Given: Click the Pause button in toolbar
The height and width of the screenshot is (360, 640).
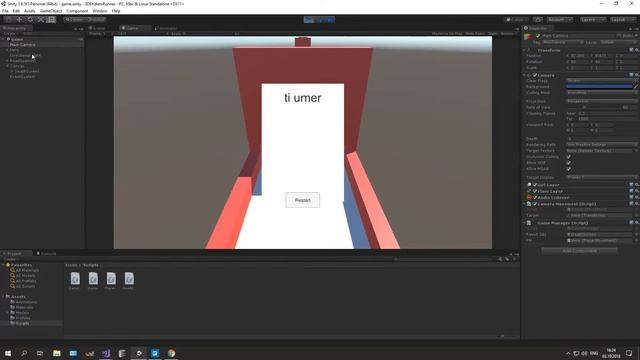Looking at the screenshot, I should (320, 19).
